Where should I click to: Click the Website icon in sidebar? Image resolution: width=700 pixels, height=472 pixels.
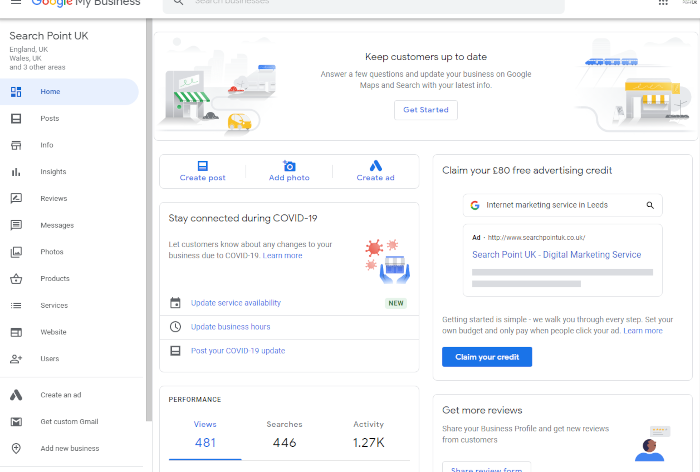coord(16,332)
